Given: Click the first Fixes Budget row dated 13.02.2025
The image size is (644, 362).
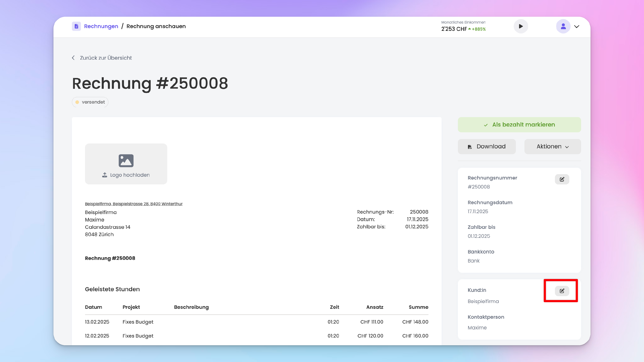Looking at the screenshot, I should tap(138, 322).
